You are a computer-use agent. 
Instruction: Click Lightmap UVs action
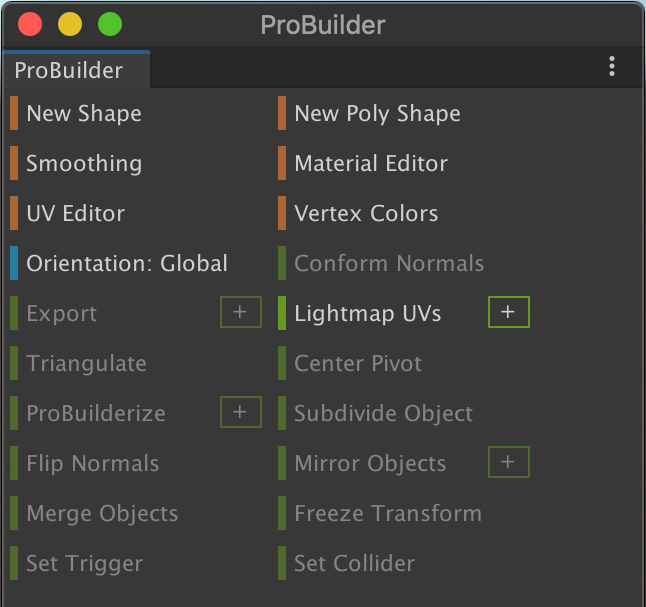click(x=367, y=314)
